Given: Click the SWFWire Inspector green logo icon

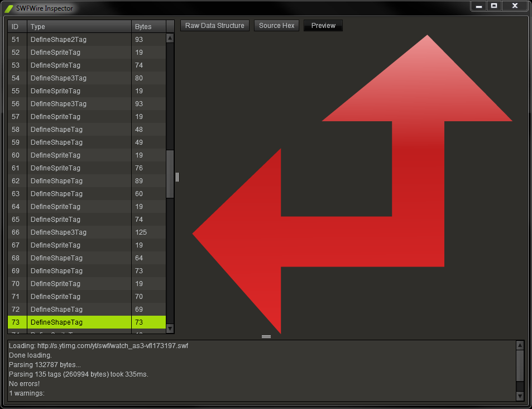Looking at the screenshot, I should [x=9, y=8].
